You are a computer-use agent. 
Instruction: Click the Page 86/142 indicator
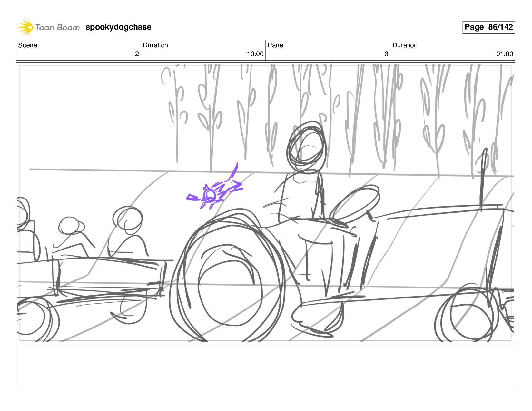coord(488,27)
